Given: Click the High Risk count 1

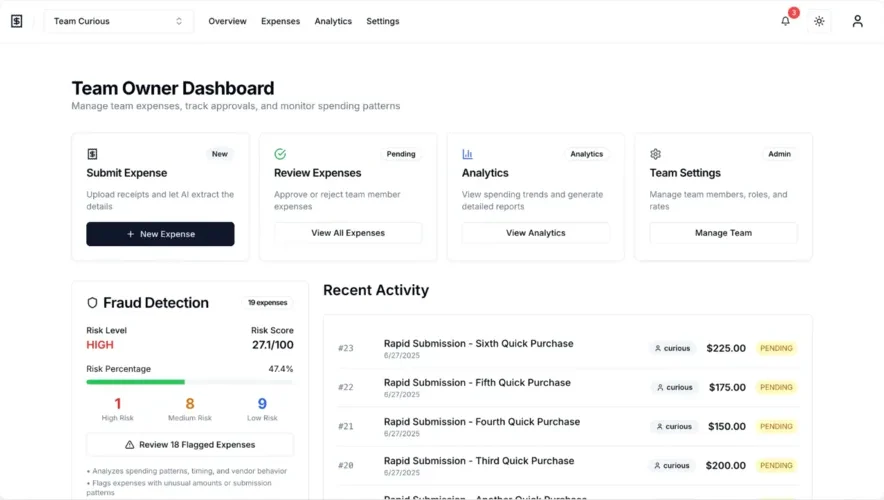Looking at the screenshot, I should click(117, 404).
